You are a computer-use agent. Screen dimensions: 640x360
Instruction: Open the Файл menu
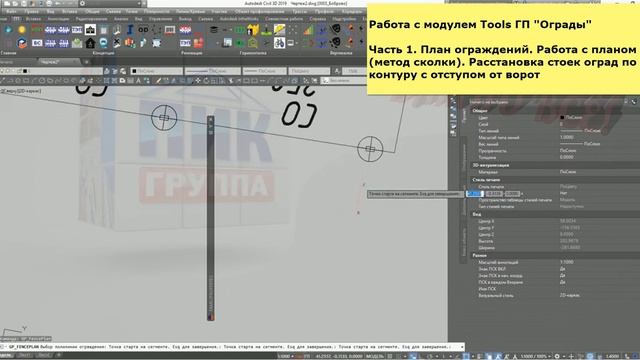[x=11, y=12]
